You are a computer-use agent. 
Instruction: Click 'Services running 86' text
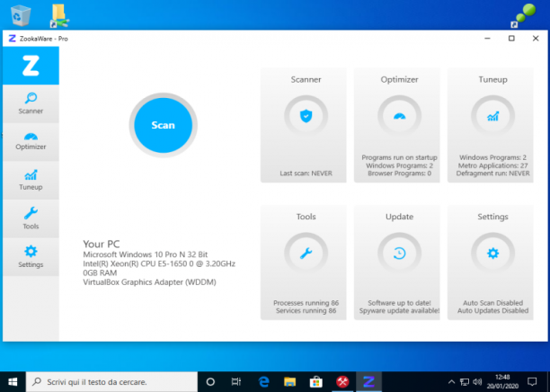[306, 310]
